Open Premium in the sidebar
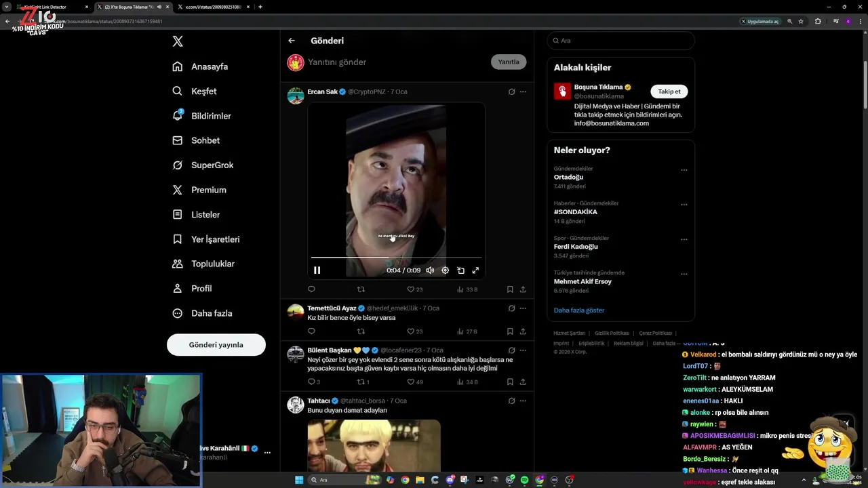The height and width of the screenshot is (488, 868). point(199,190)
